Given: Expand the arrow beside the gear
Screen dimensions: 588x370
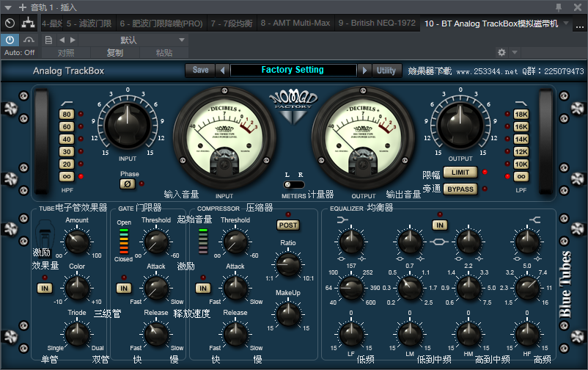Looking at the screenshot, I should (x=515, y=52).
